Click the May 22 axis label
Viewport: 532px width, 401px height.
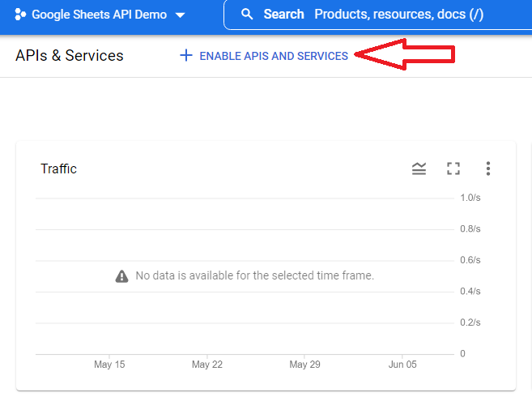pyautogui.click(x=207, y=365)
